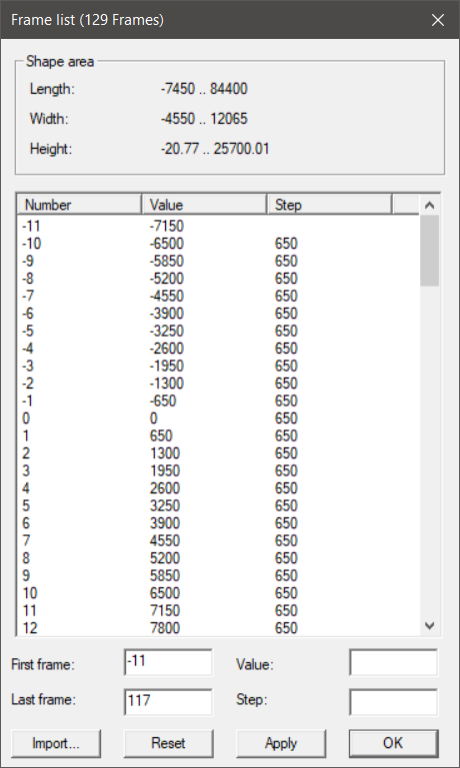Image resolution: width=460 pixels, height=768 pixels.
Task: Click the Value column header
Action: tap(204, 205)
